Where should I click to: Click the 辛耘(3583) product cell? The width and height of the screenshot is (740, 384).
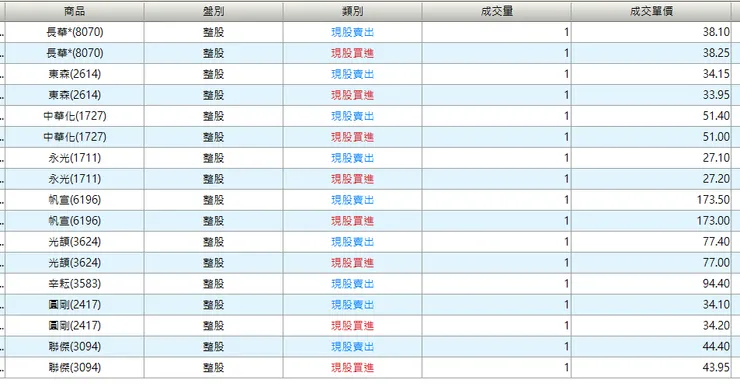[75, 284]
